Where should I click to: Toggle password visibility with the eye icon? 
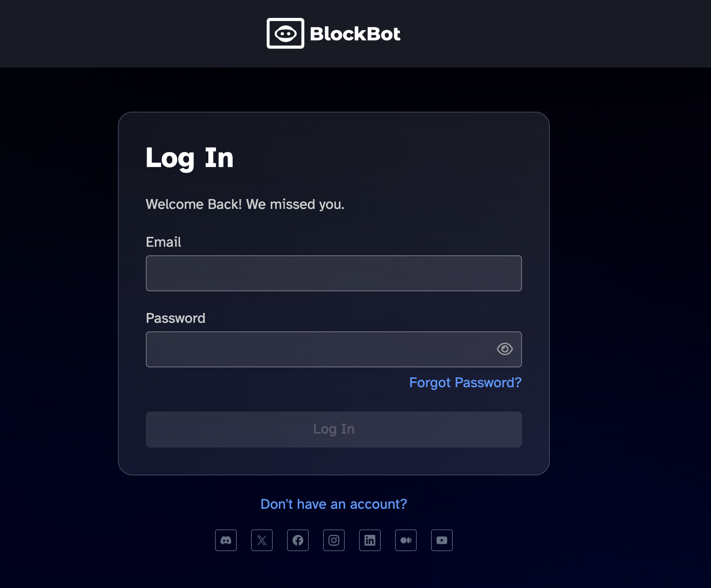tap(504, 349)
